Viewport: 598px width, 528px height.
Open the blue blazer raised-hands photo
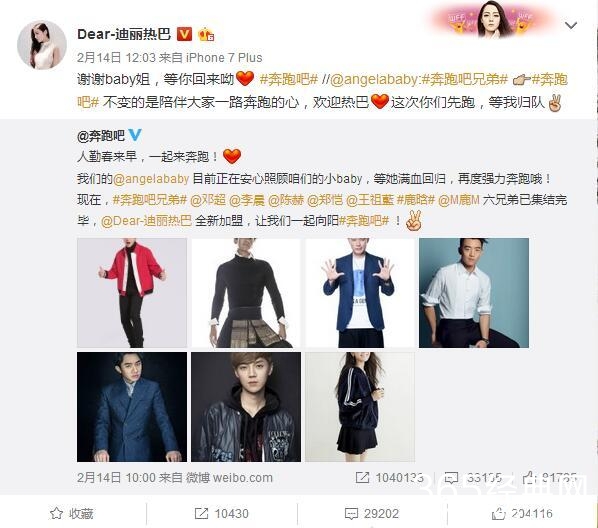360,293
